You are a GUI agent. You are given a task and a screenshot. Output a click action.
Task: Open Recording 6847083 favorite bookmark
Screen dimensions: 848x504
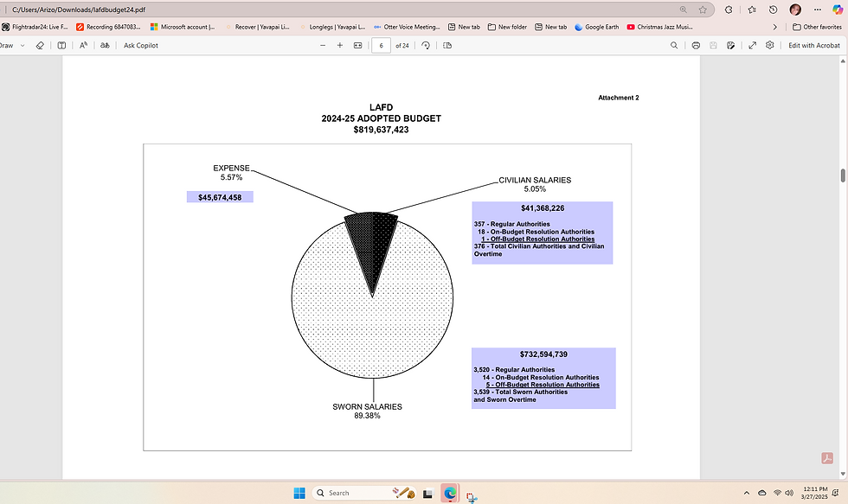click(x=108, y=27)
